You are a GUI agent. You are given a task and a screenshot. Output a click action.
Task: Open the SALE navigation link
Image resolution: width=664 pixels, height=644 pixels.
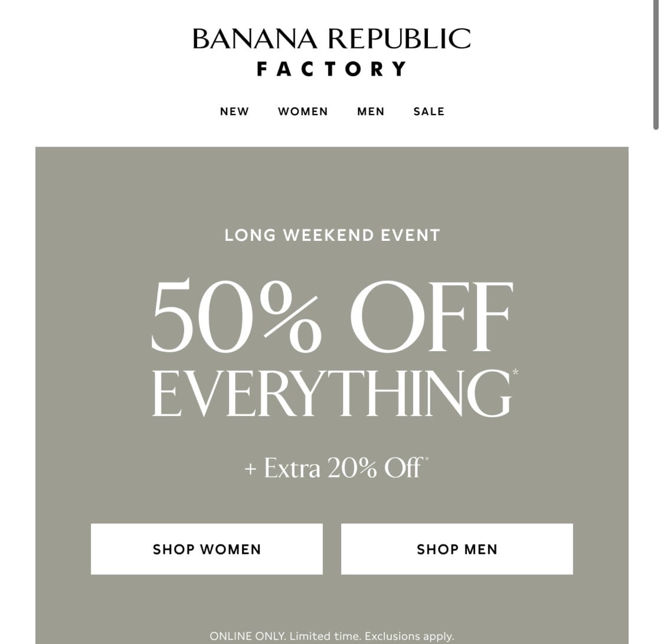pos(429,112)
